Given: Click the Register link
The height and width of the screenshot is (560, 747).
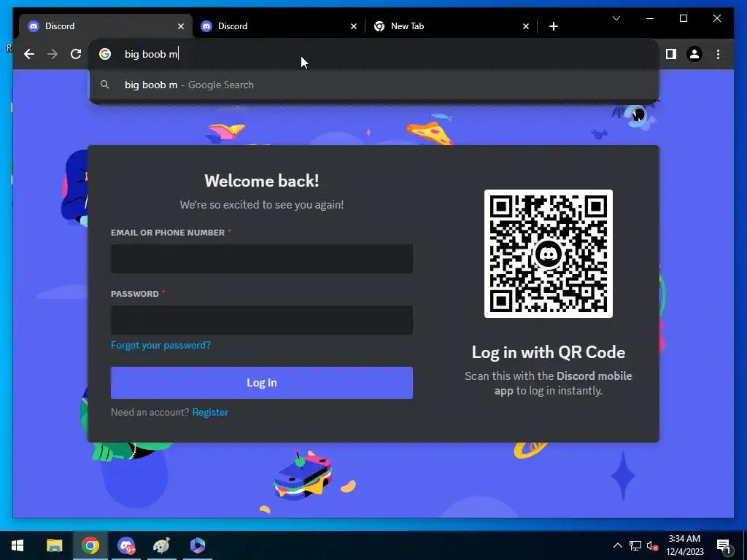Looking at the screenshot, I should [210, 413].
